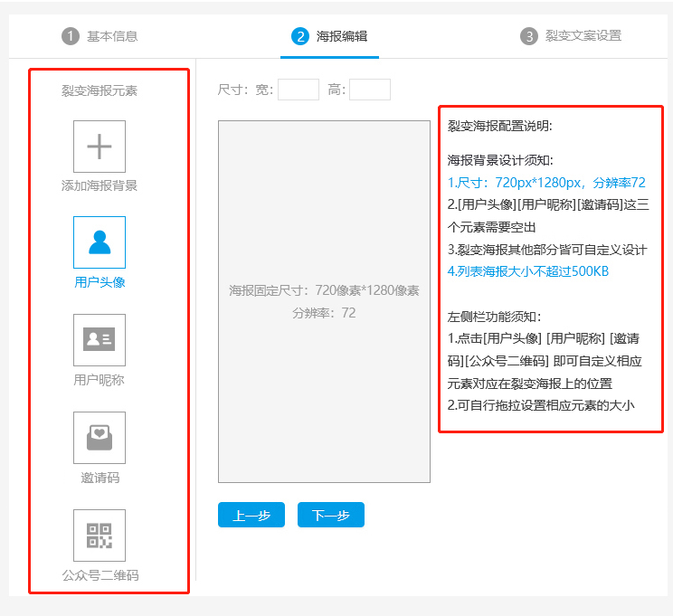Click the 下一步 next step button

point(331,515)
